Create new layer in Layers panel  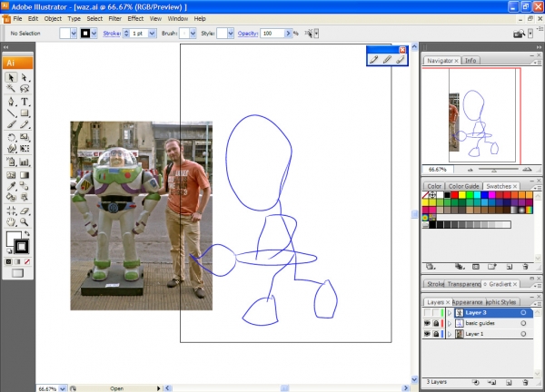pyautogui.click(x=509, y=382)
